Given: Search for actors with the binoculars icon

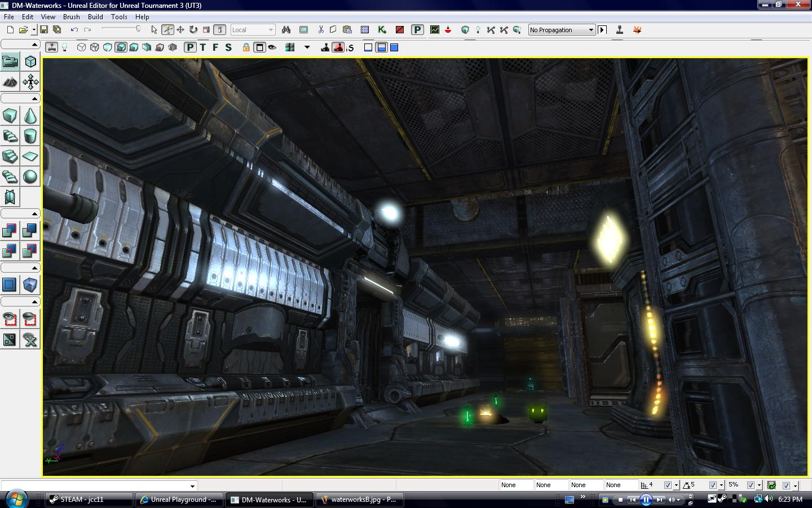Looking at the screenshot, I should [286, 29].
